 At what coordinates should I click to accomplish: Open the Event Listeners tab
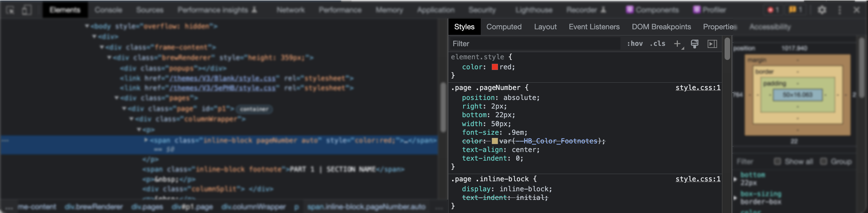(594, 27)
